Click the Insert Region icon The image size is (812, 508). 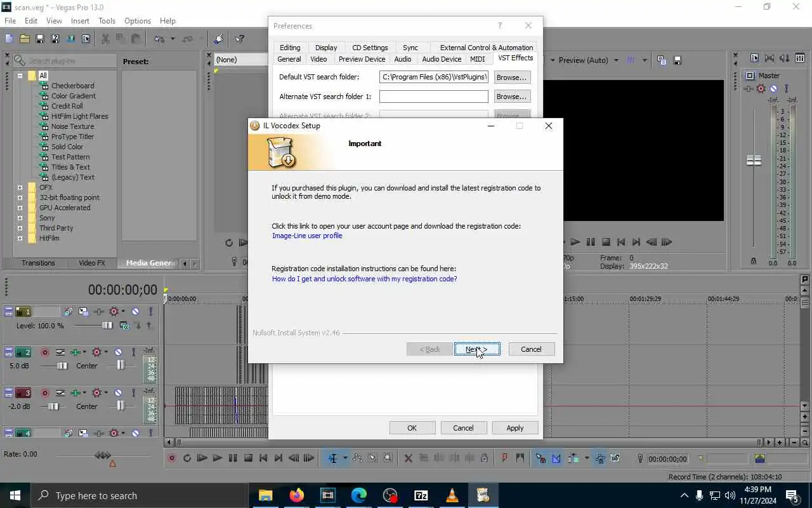click(520, 458)
